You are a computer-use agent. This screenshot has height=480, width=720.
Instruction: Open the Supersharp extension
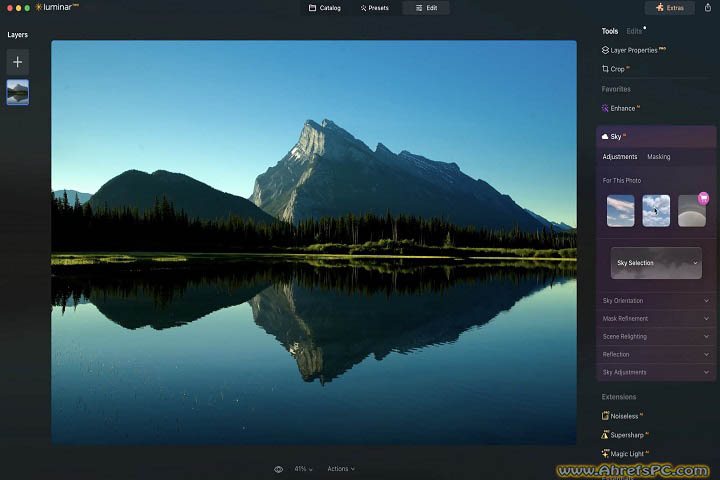coord(624,435)
